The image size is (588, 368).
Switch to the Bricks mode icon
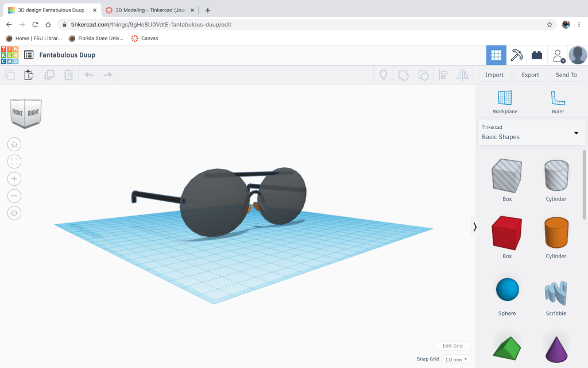[x=537, y=55]
